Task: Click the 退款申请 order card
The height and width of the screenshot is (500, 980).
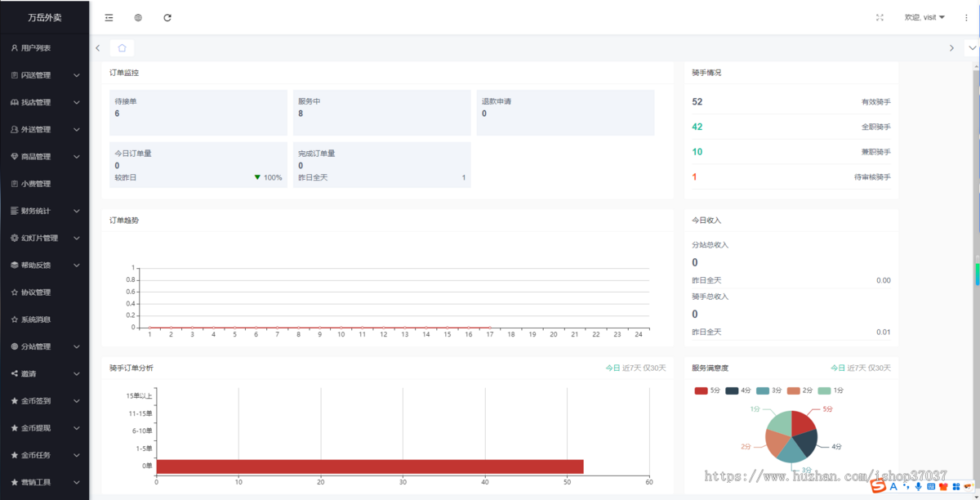Action: click(565, 113)
